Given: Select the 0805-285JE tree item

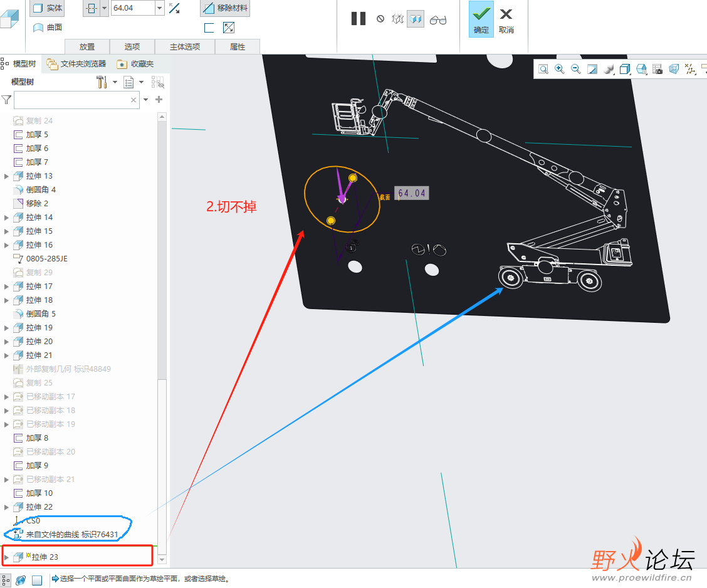Looking at the screenshot, I should tap(41, 259).
